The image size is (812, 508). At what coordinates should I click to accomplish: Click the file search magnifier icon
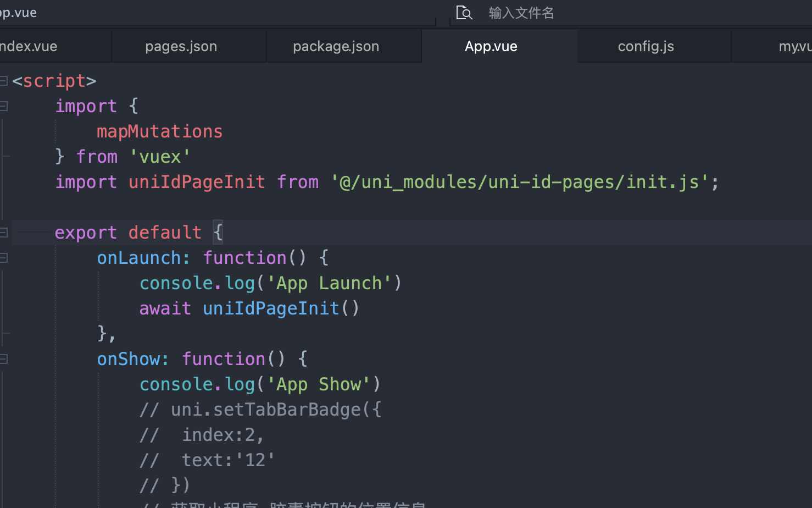464,13
